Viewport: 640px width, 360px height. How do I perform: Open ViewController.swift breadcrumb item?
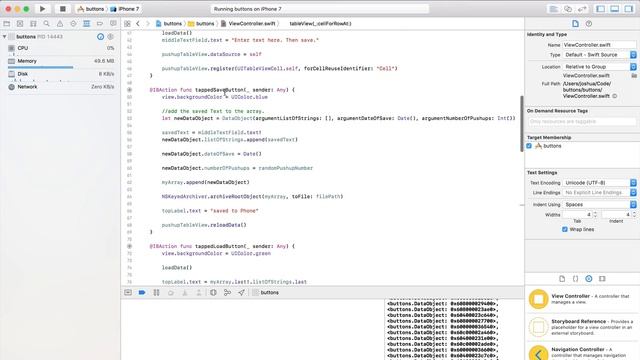[248, 24]
